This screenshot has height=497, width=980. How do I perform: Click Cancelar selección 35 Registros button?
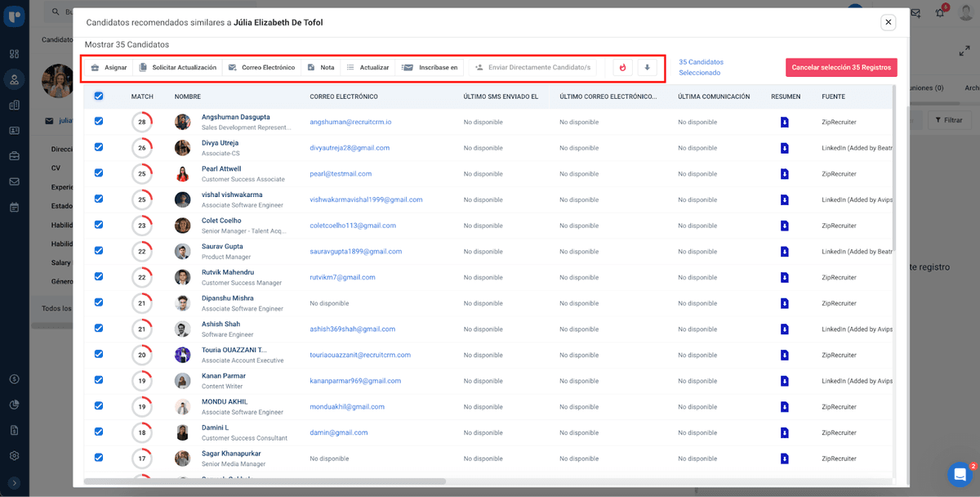click(x=841, y=68)
